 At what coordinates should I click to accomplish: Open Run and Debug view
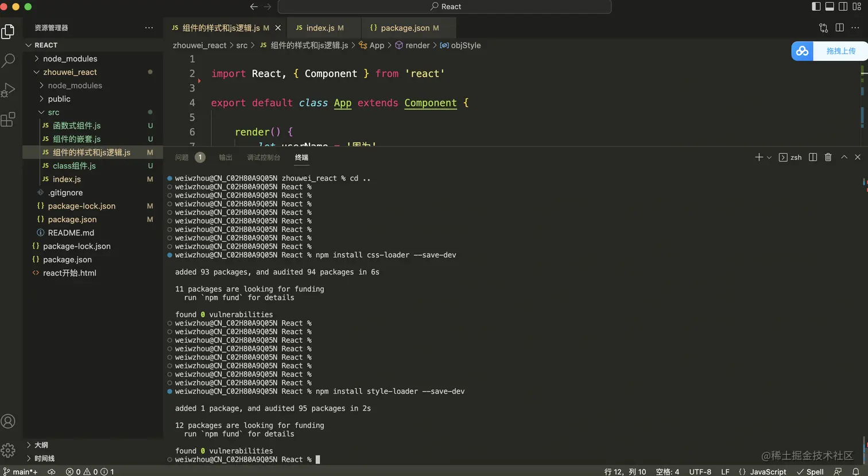[8, 90]
